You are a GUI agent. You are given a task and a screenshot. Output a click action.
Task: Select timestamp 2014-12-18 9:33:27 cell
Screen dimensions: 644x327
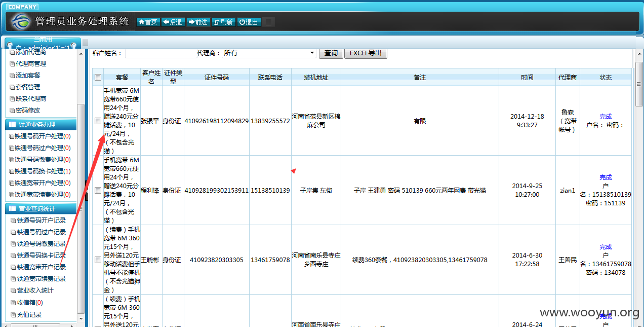(x=527, y=121)
